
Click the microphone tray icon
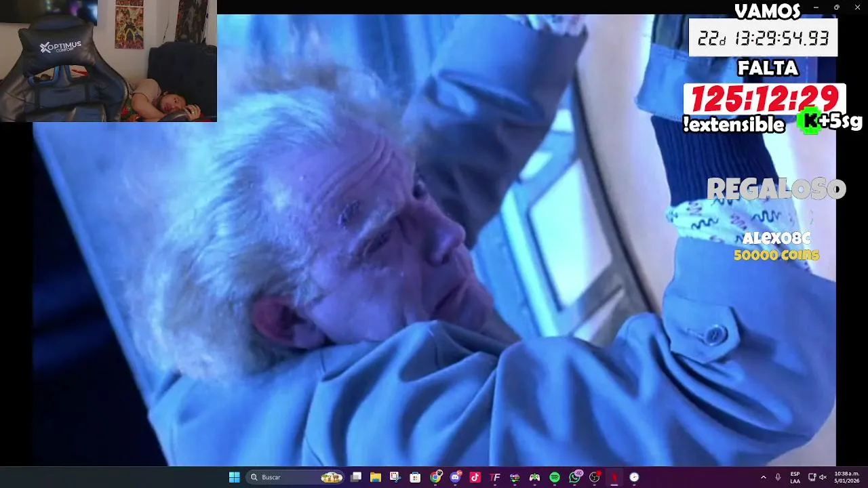(x=778, y=477)
